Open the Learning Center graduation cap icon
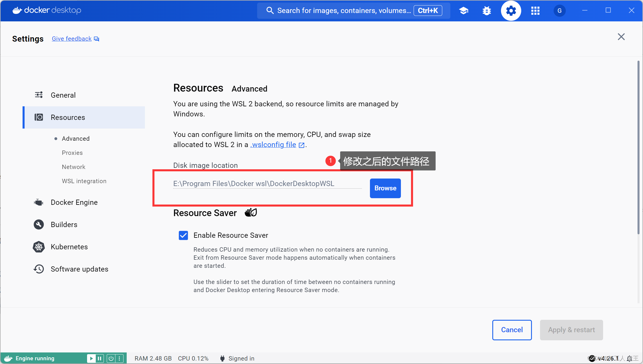 coord(463,11)
